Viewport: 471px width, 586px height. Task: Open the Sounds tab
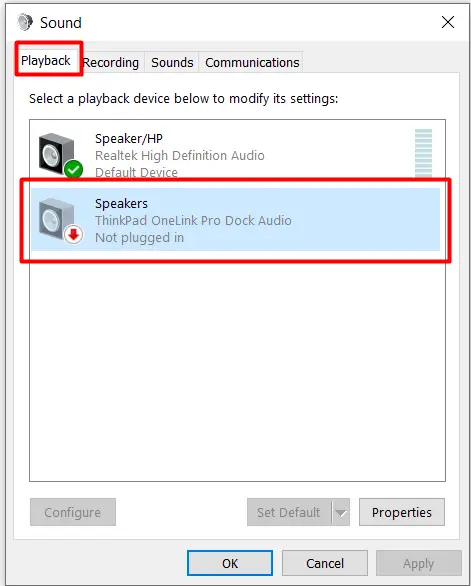(172, 62)
